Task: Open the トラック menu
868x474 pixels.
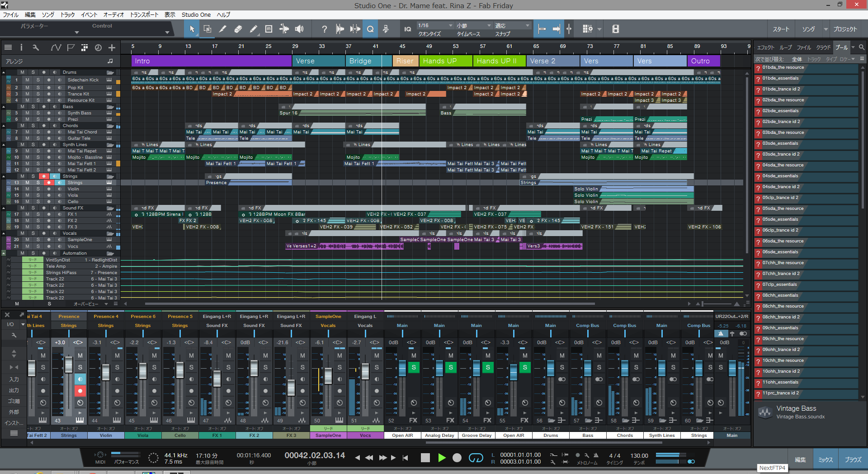Action: click(x=68, y=14)
